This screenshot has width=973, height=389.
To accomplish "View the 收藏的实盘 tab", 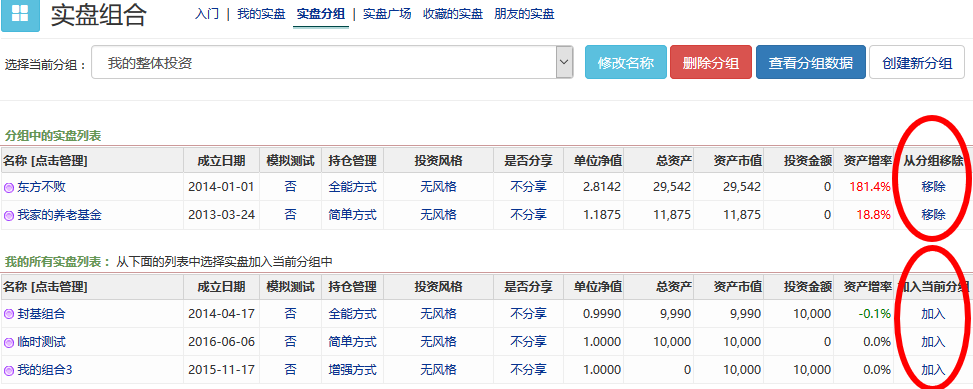I will point(453,14).
